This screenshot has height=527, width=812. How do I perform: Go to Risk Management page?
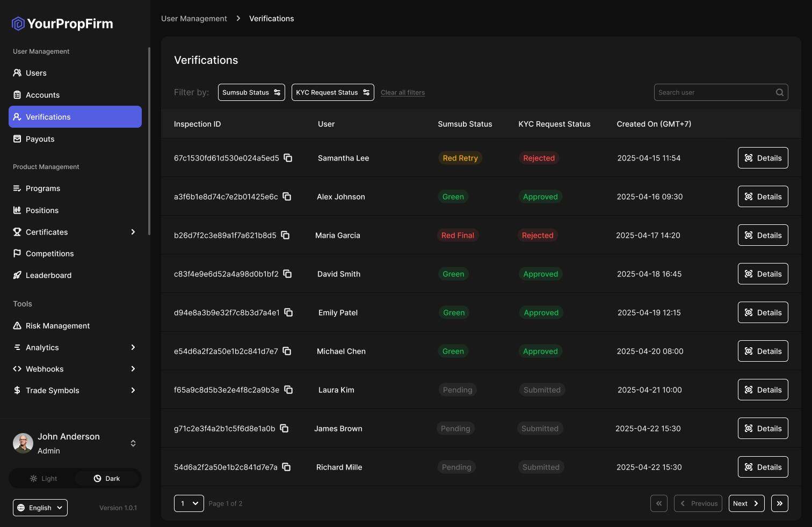[57, 326]
